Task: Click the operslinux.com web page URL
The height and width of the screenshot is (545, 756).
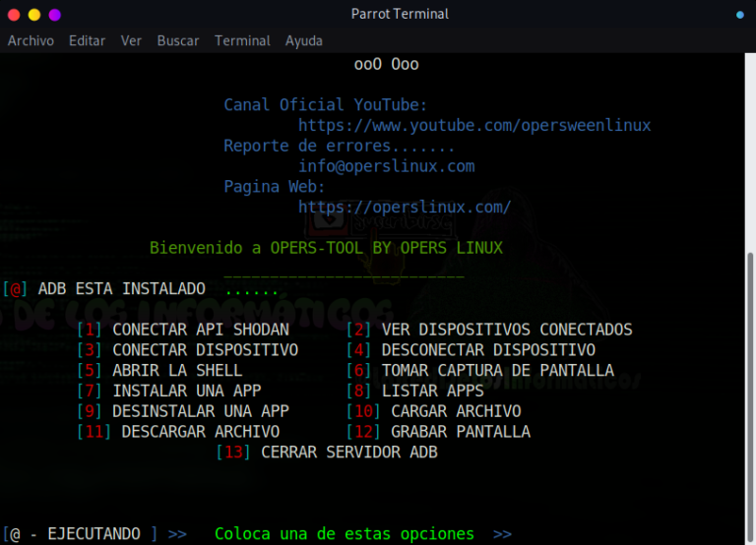Action: pos(405,208)
